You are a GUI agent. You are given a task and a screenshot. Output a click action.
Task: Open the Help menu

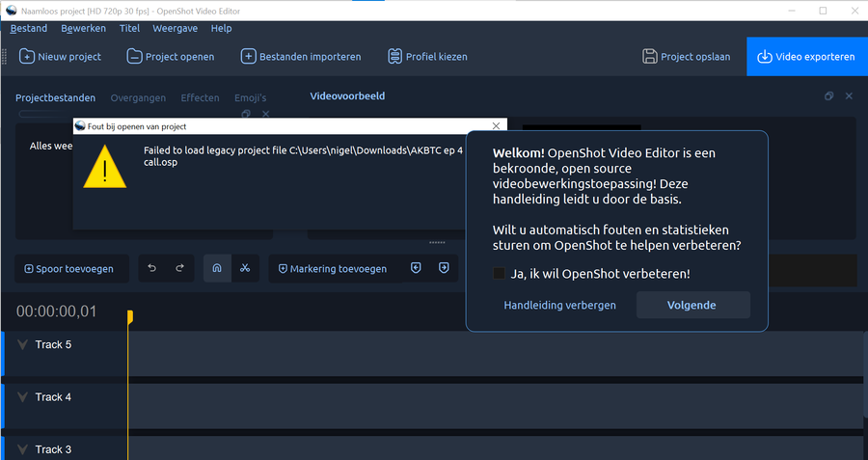221,28
